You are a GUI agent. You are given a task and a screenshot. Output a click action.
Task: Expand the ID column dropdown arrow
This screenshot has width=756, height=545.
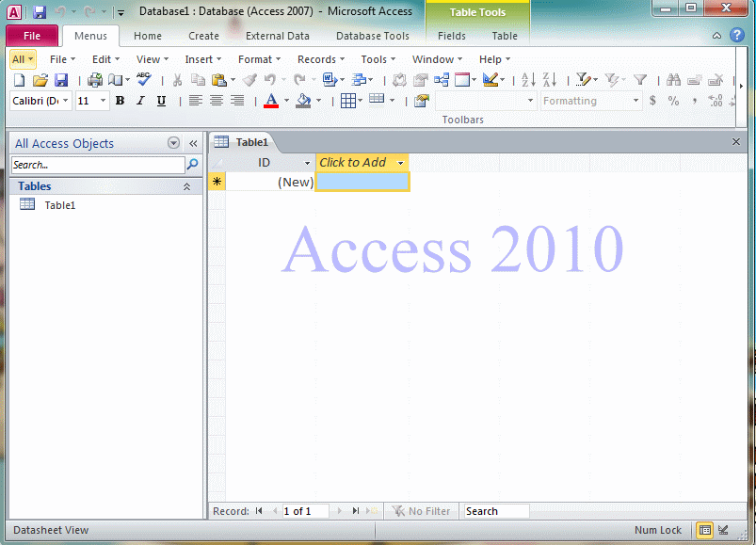click(307, 164)
